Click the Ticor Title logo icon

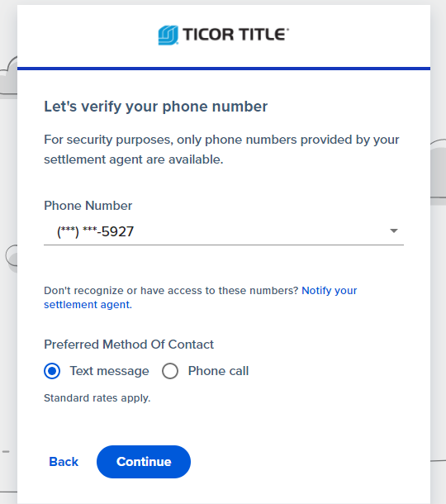[x=168, y=35]
